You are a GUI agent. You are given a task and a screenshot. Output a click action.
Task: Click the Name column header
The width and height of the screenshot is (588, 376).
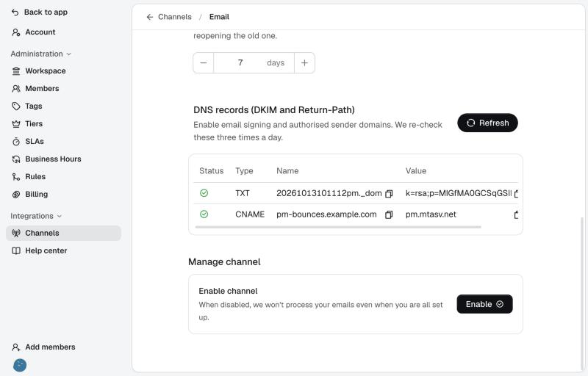point(287,171)
